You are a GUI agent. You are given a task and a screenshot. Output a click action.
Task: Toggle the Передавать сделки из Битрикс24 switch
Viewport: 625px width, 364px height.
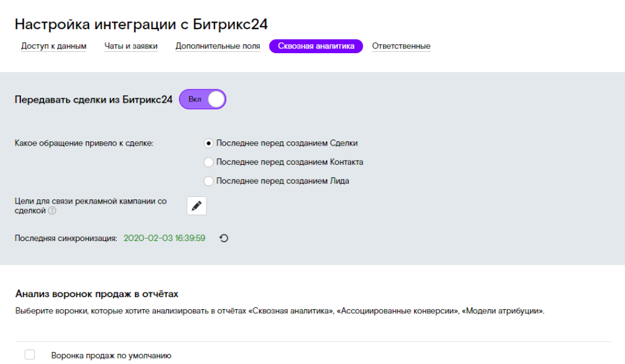coord(202,99)
